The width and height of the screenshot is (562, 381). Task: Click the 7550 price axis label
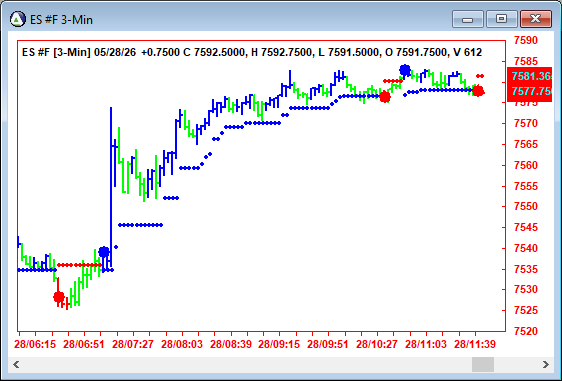(526, 206)
